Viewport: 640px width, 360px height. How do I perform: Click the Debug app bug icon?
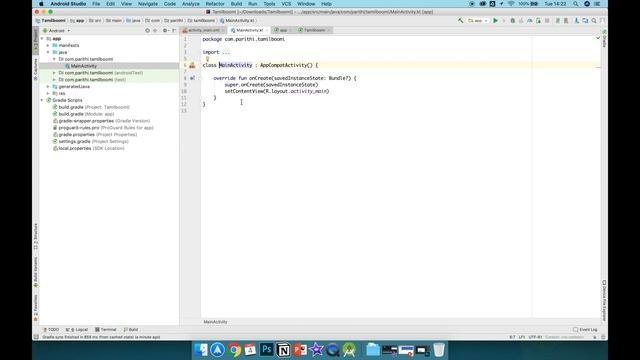click(513, 20)
